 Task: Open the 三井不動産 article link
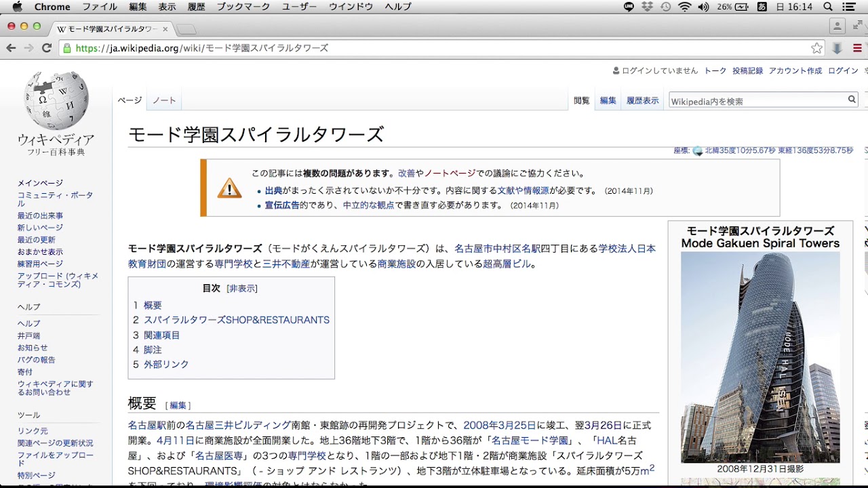(286, 264)
